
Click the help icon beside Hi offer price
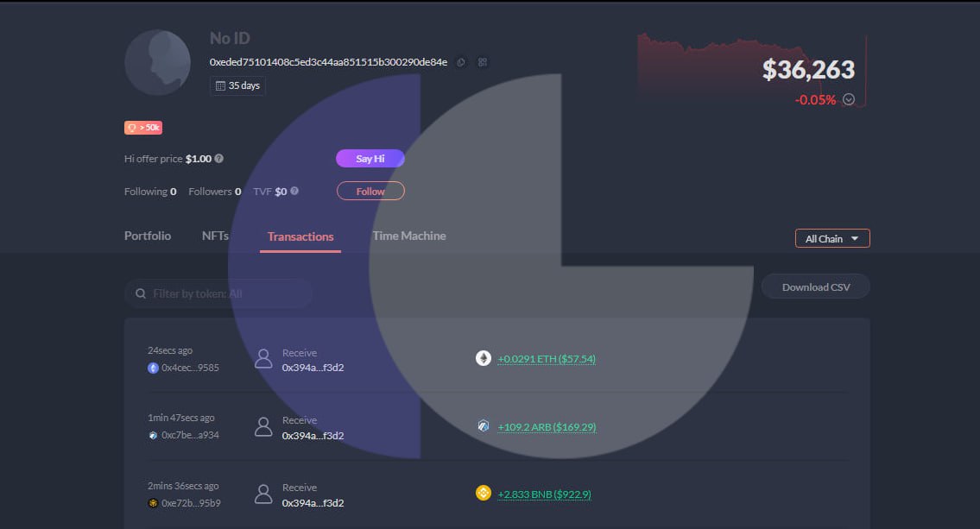pos(219,159)
